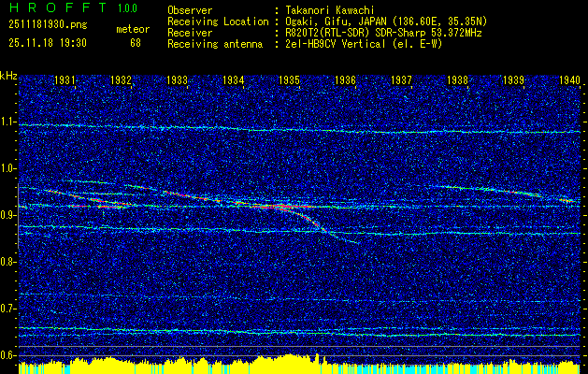Click the meteor count value 68

pos(136,43)
